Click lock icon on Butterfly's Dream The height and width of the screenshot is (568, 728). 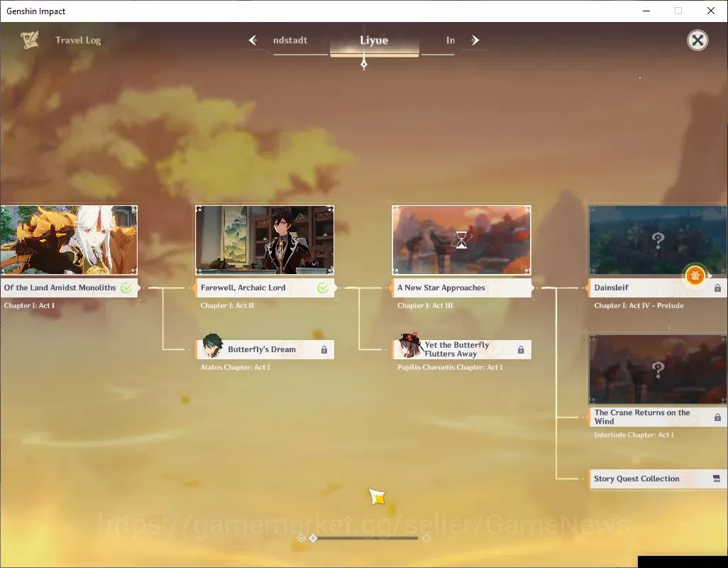click(324, 350)
